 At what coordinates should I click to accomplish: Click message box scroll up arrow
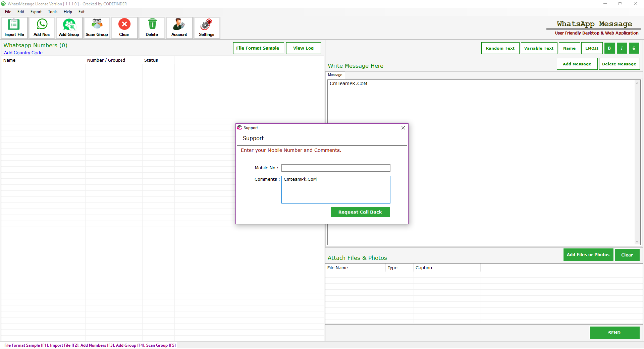tap(637, 83)
